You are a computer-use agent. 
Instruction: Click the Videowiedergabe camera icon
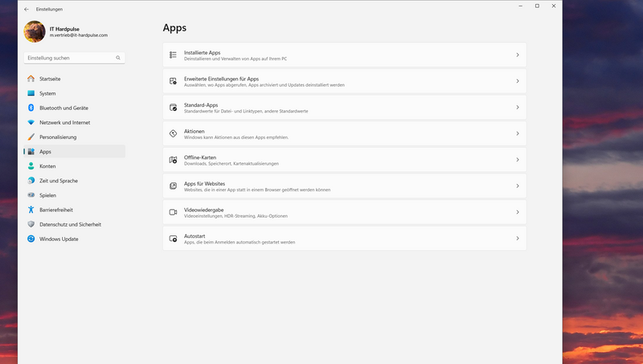173,212
